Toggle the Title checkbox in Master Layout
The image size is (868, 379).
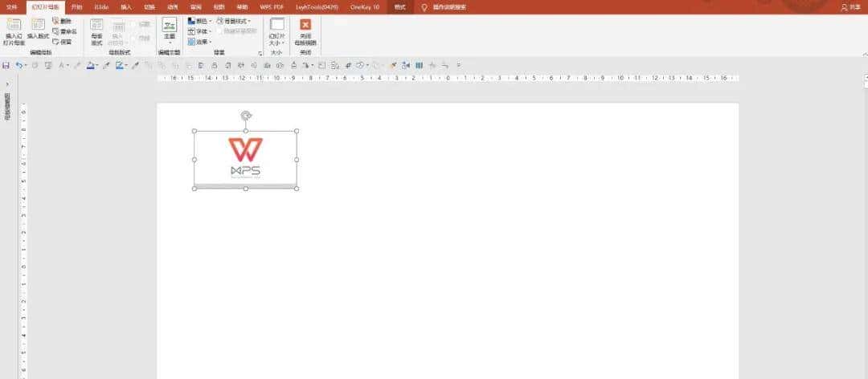tap(136, 24)
